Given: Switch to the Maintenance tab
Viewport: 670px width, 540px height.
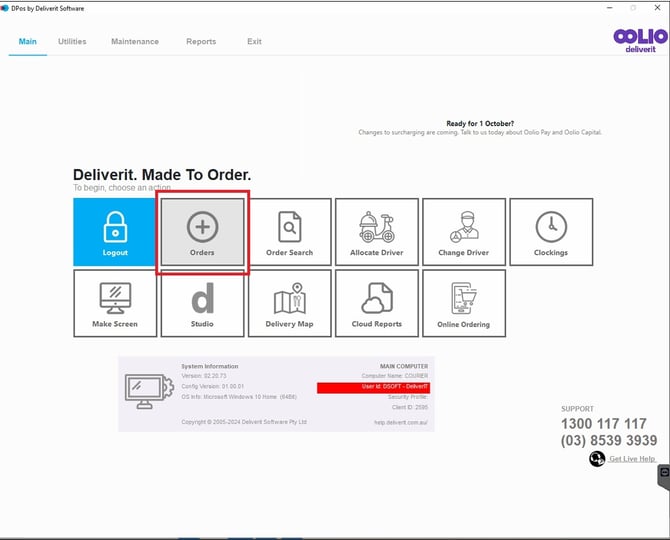Looking at the screenshot, I should (x=135, y=41).
